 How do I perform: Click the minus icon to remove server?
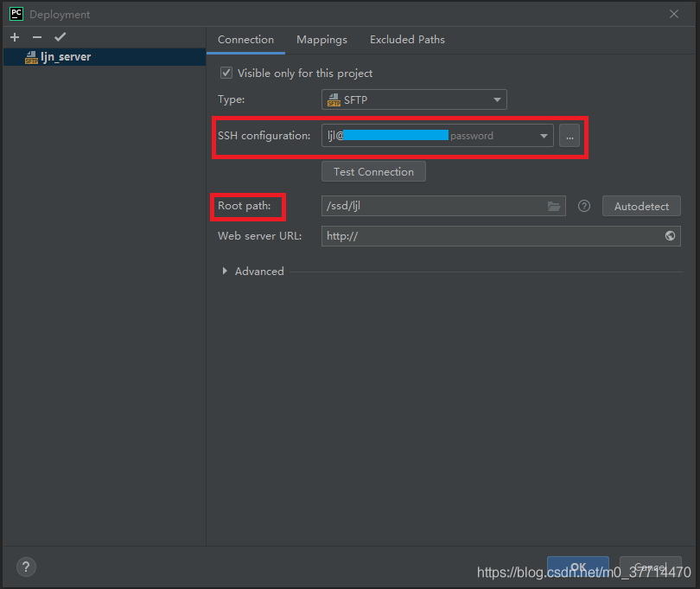tap(36, 37)
